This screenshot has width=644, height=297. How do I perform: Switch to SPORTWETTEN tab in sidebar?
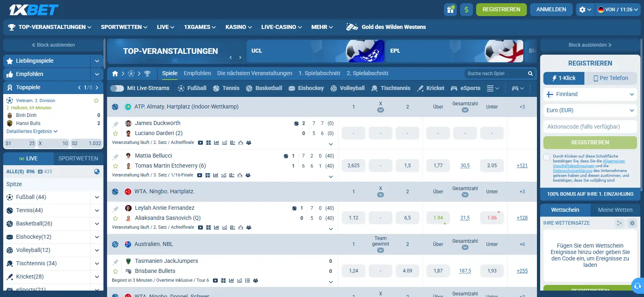[x=78, y=159]
